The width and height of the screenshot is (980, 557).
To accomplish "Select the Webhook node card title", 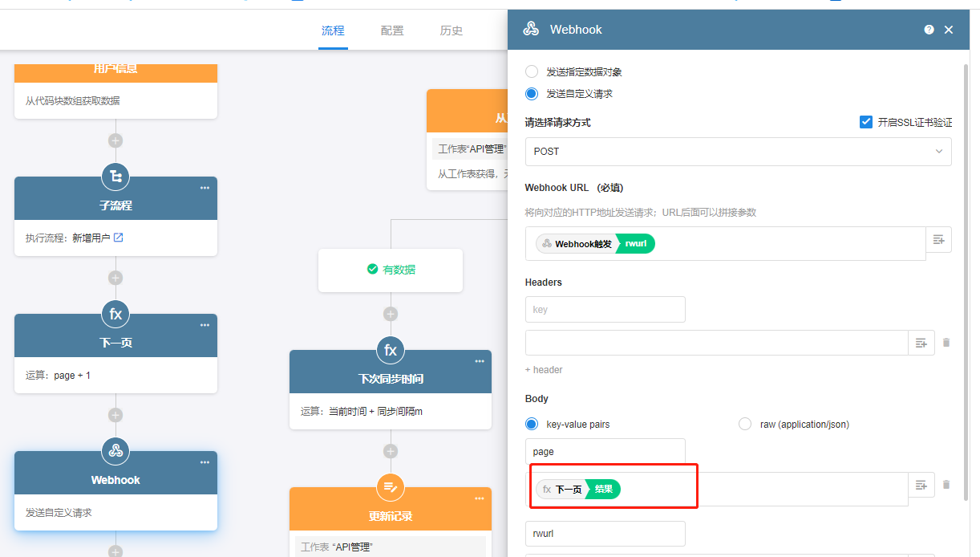I will [115, 480].
